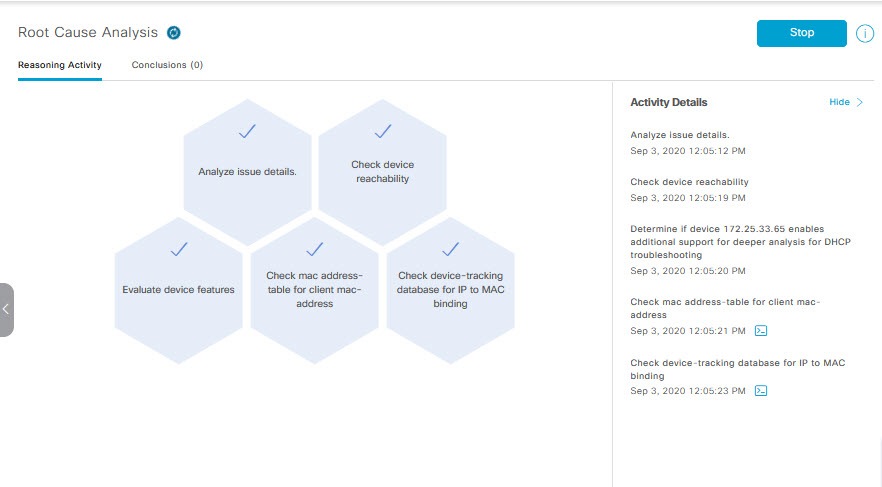This screenshot has width=882, height=487.
Task: Click the Analyze issue details activity entry
Action: click(x=680, y=134)
